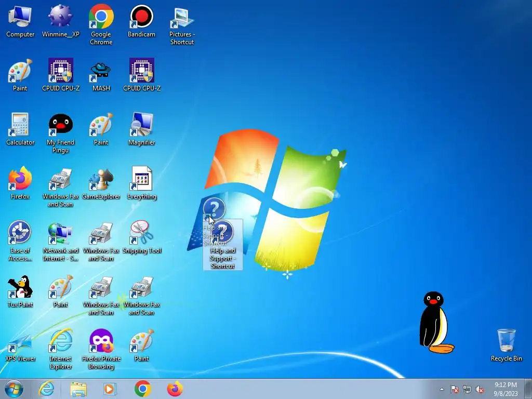Select the My Friend Pingu shortcut
Screen dimensions: 532x399
[60, 133]
